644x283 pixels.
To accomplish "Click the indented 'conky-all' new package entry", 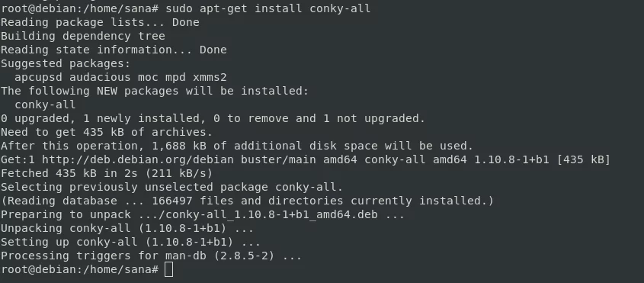I will (45, 105).
